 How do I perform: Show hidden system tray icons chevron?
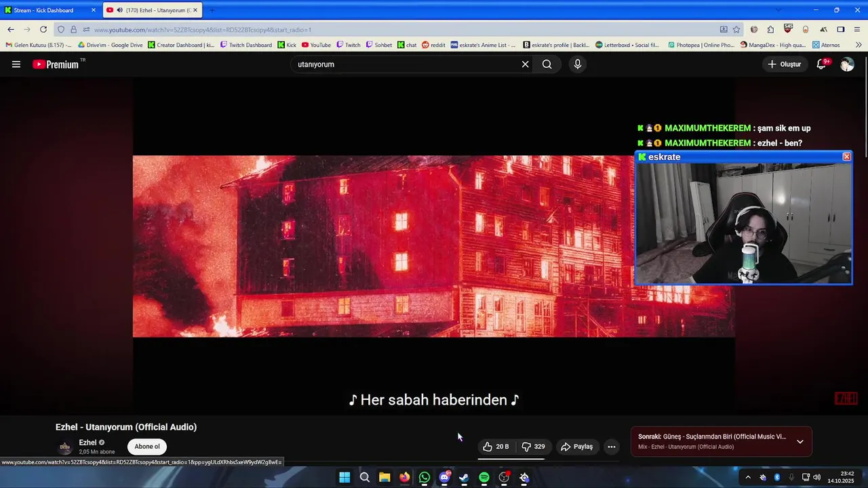pyautogui.click(x=748, y=478)
